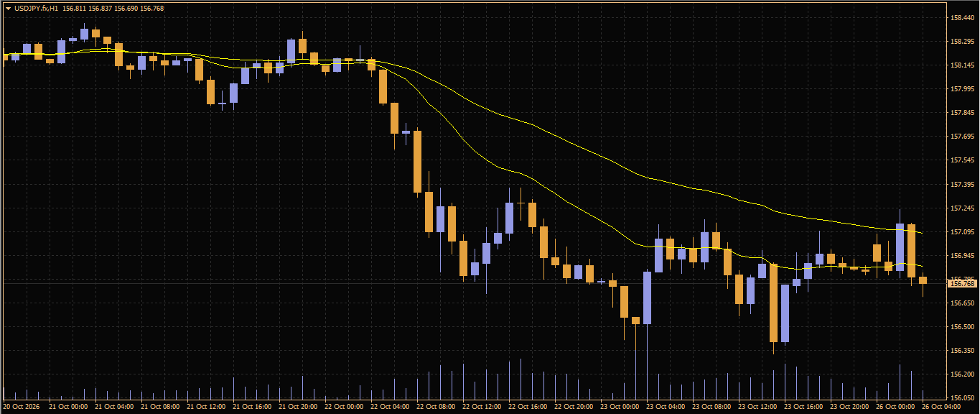Click the 156.350 price axis label
The height and width of the screenshot is (414, 980).
pyautogui.click(x=962, y=351)
